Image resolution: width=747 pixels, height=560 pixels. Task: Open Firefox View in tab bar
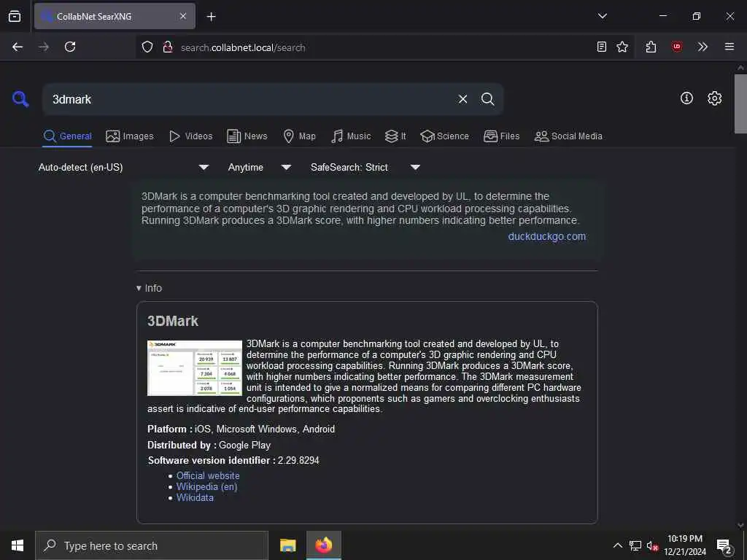click(15, 16)
